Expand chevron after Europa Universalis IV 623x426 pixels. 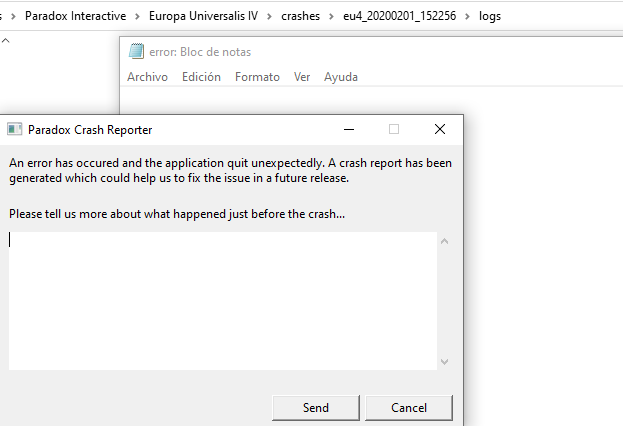pos(269,16)
